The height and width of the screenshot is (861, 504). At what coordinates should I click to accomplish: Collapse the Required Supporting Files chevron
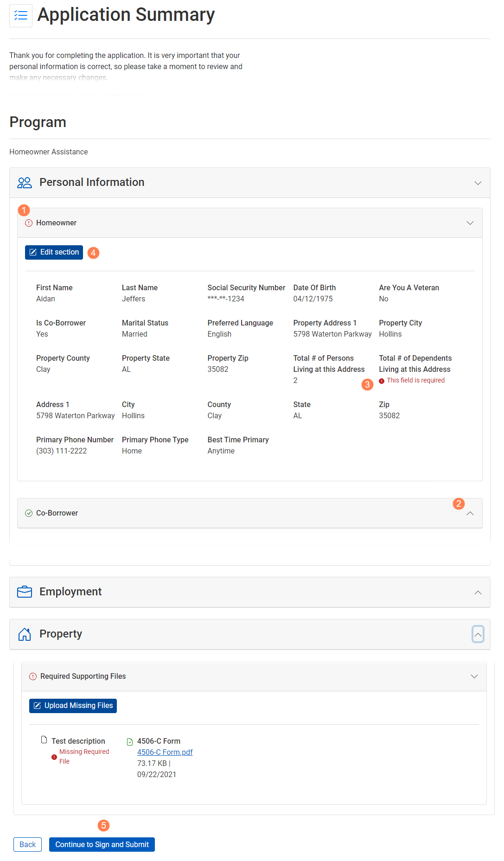point(474,676)
